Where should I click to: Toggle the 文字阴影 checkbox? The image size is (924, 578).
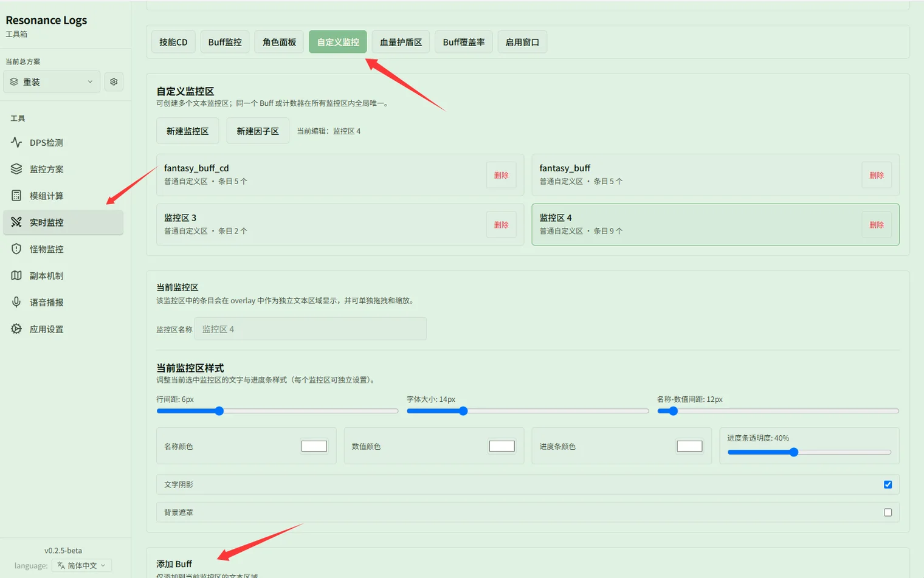[x=888, y=484]
